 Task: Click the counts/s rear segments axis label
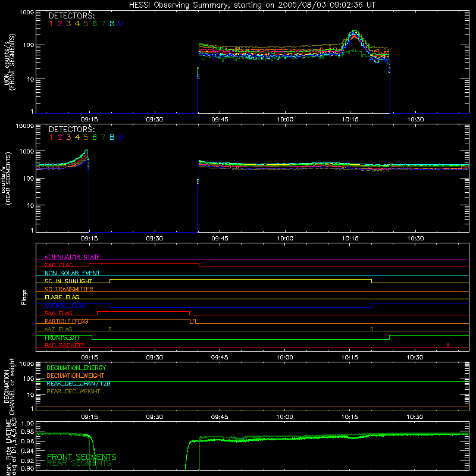[7, 178]
